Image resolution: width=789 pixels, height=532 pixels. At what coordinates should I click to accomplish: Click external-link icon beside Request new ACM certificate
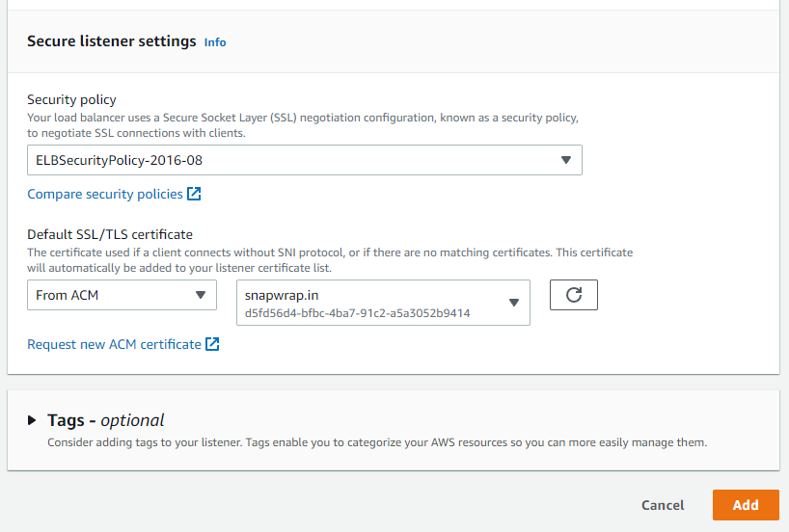click(212, 344)
